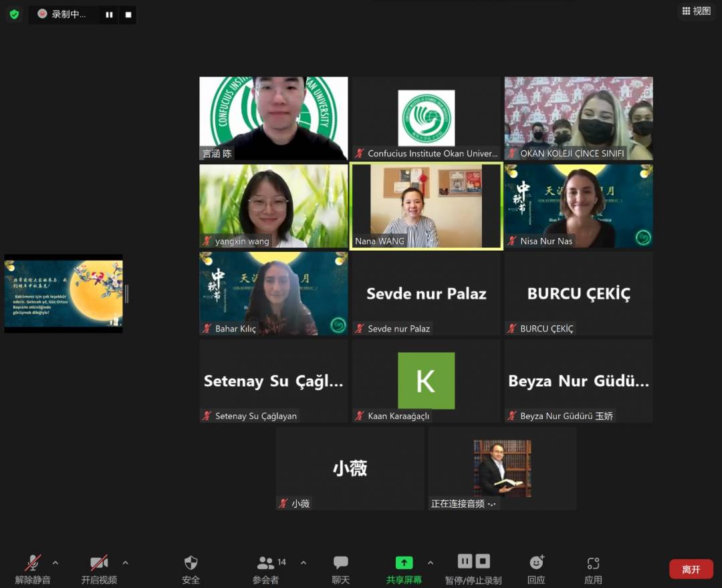Unmute microphone via 解除静音
Screen dimensions: 722x588
pyautogui.click(x=33, y=569)
